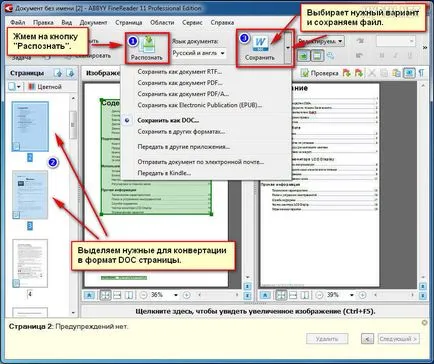Choose Передать в Kindle...
The image size is (434, 364).
pos(206,173)
